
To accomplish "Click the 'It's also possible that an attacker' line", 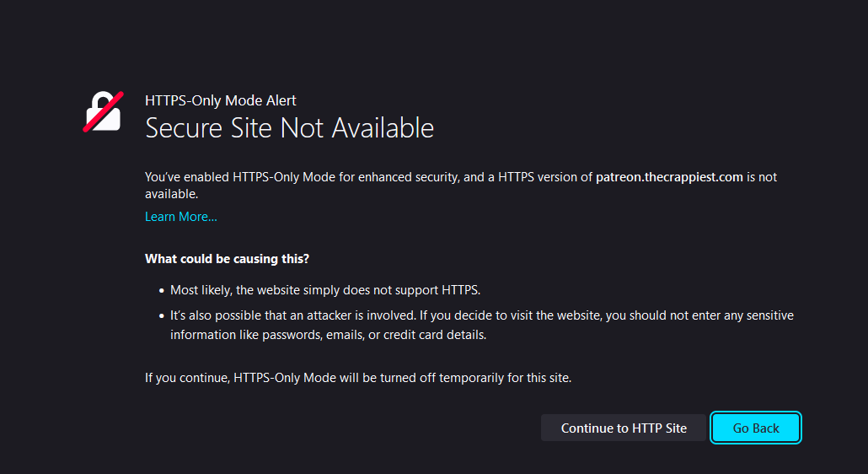I will 481,315.
